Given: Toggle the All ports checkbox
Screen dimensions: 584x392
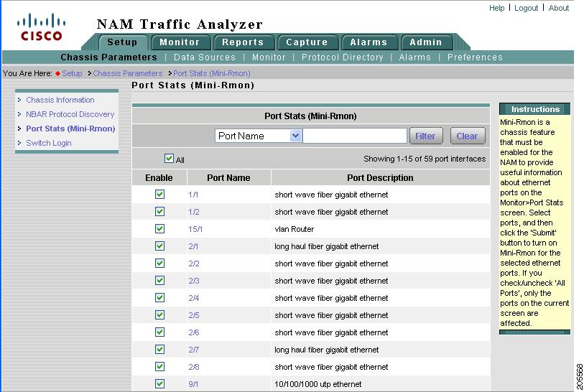Looking at the screenshot, I should click(169, 159).
